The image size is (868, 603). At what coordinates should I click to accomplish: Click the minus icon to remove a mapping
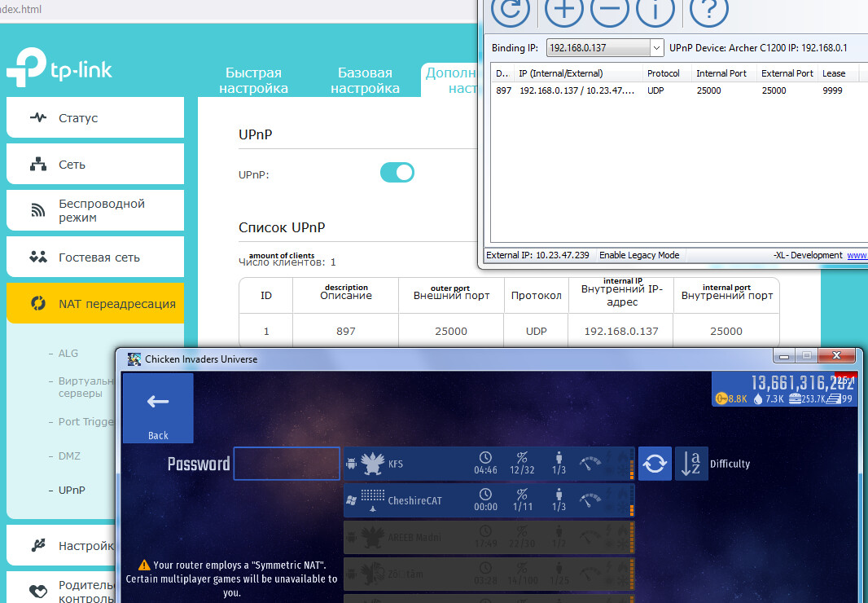tap(609, 13)
